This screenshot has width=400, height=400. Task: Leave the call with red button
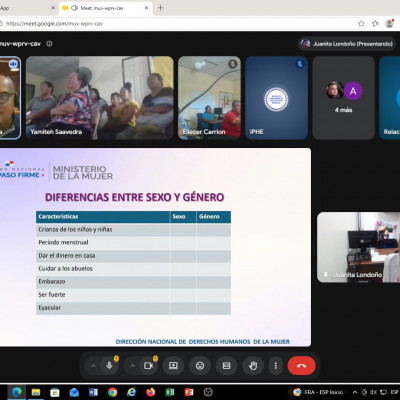301,366
